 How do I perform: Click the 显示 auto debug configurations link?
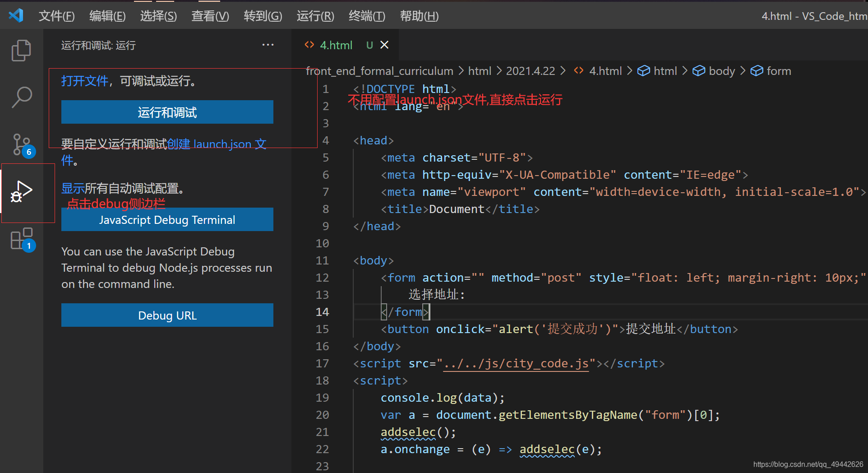point(73,188)
